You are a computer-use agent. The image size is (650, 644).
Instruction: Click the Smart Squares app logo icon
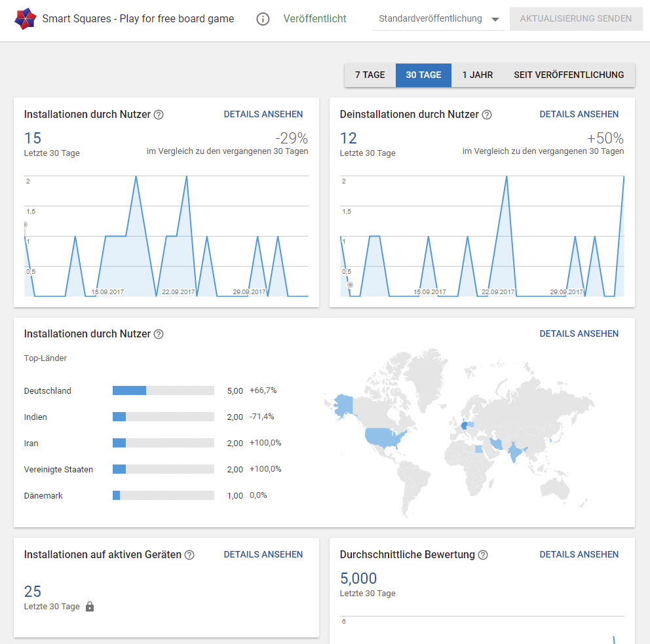click(26, 18)
